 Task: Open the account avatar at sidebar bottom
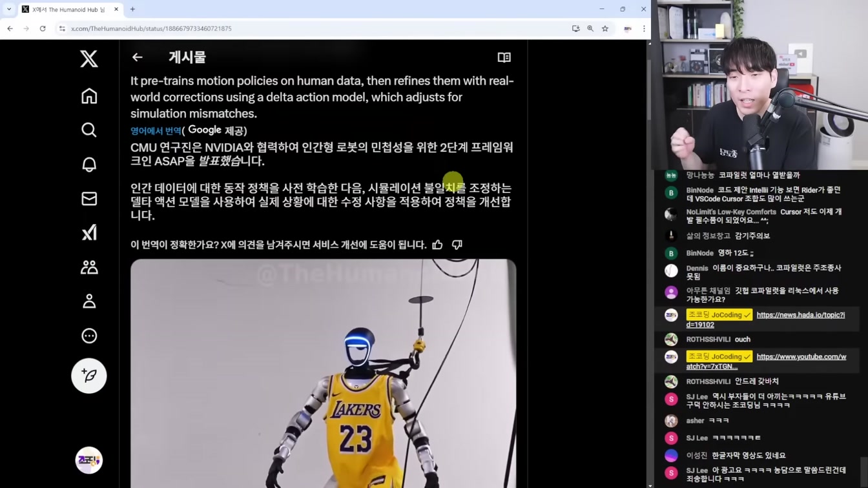click(x=89, y=460)
